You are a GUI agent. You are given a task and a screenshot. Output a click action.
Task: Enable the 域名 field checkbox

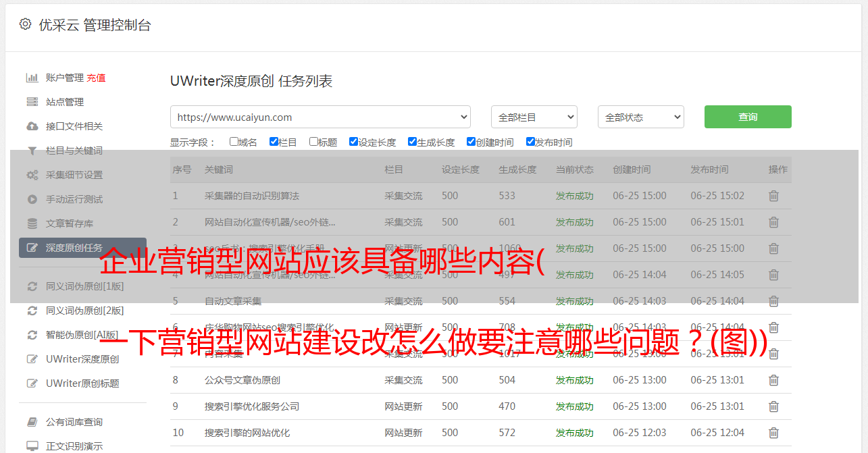234,142
